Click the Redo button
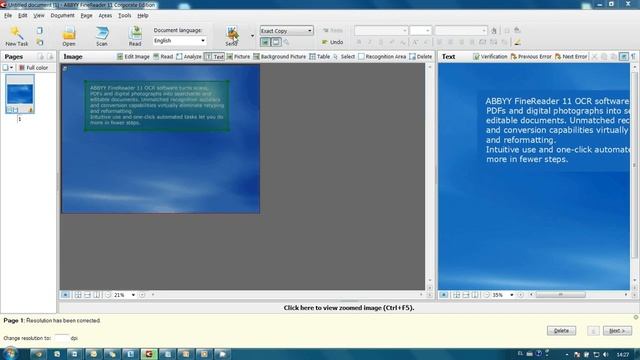The image size is (640, 360). [332, 31]
